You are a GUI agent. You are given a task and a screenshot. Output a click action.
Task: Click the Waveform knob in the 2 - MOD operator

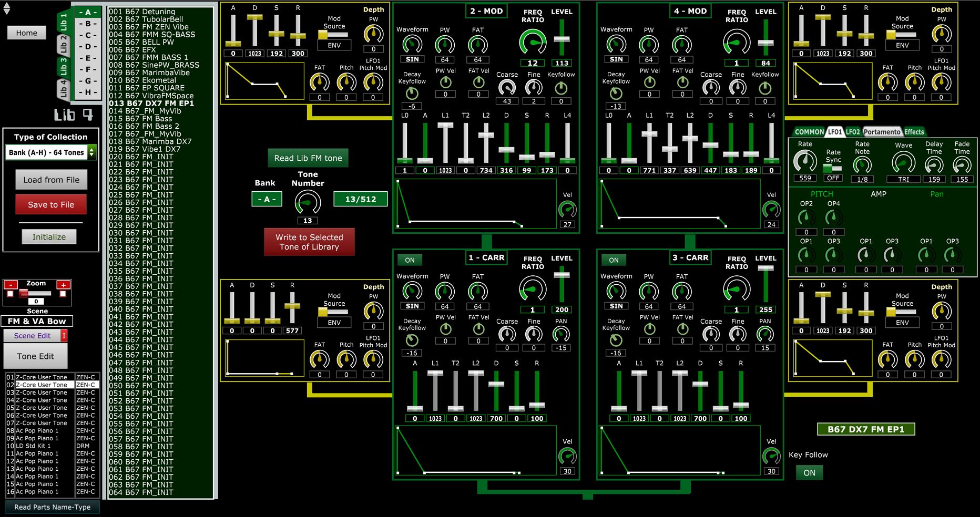pos(412,45)
